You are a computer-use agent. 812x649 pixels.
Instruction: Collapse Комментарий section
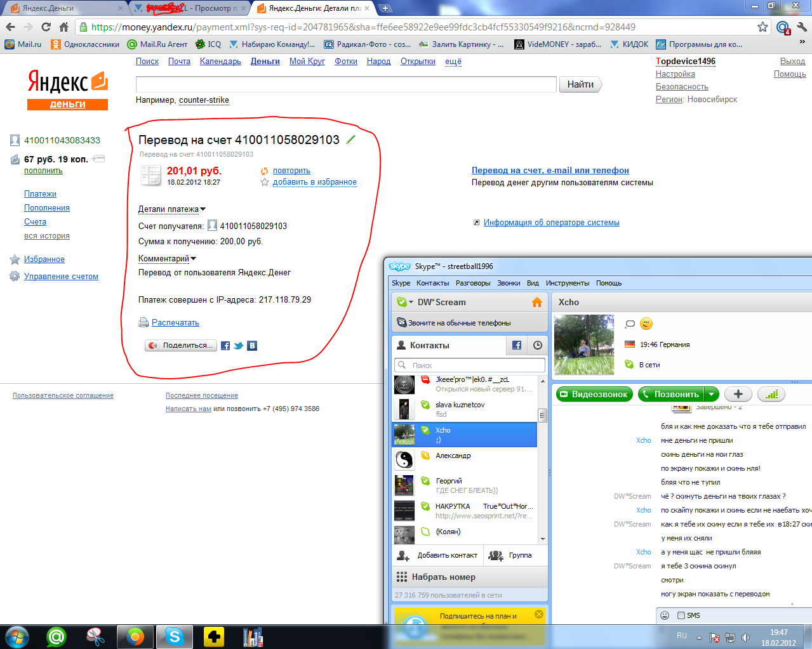pos(167,258)
